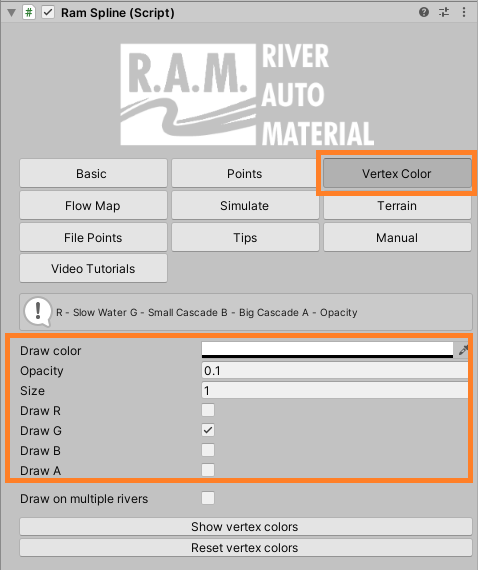The image size is (478, 570).
Task: Enable the Draw R checkbox
Action: 208,410
